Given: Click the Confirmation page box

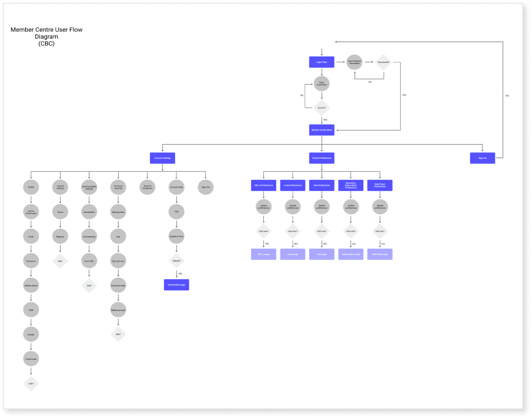Looking at the screenshot, I should (176, 285).
